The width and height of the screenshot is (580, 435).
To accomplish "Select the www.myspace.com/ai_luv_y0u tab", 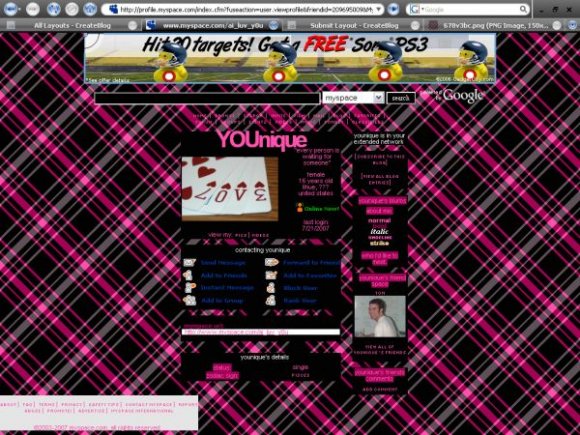I will point(213,26).
